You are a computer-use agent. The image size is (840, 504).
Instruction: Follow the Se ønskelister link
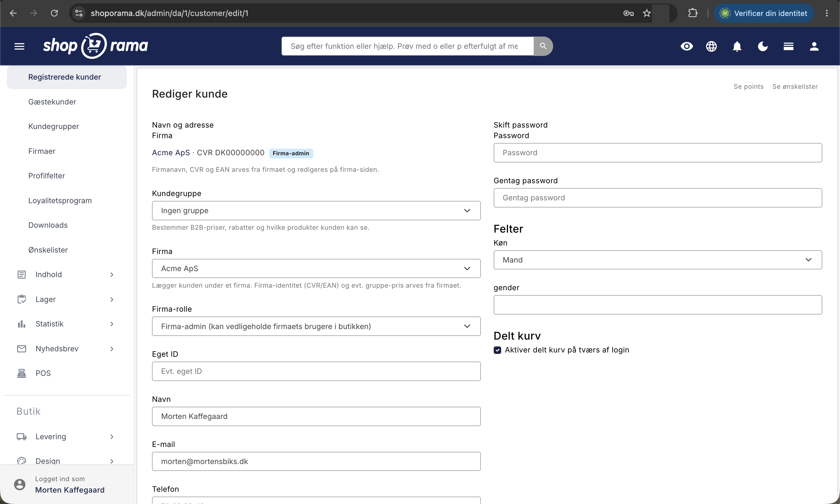[x=795, y=86]
